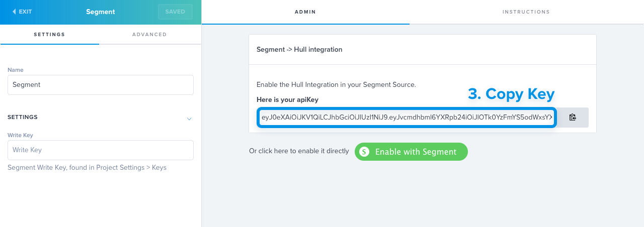Click the 'Segment -> Hull integration' card header

(299, 50)
